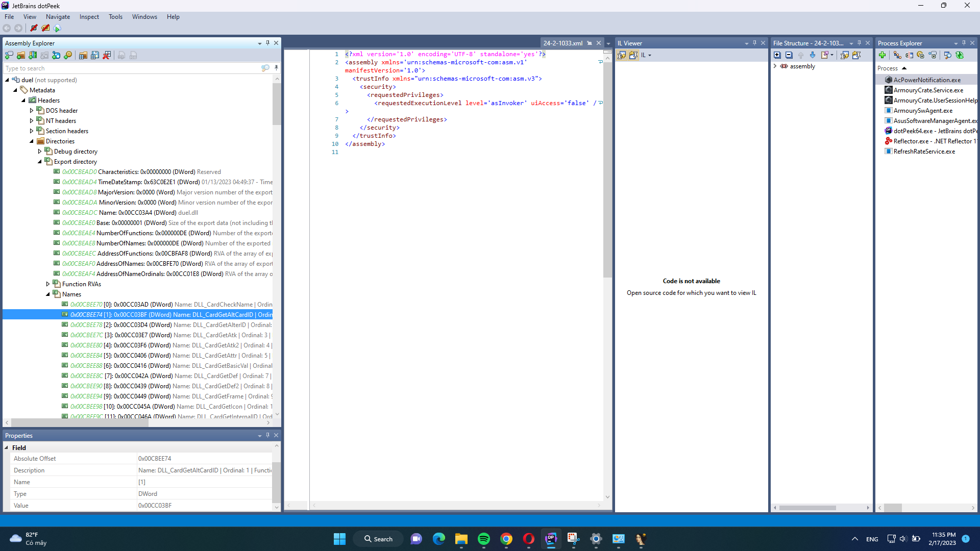Click the Absolute Offset value in Properties

(155, 458)
